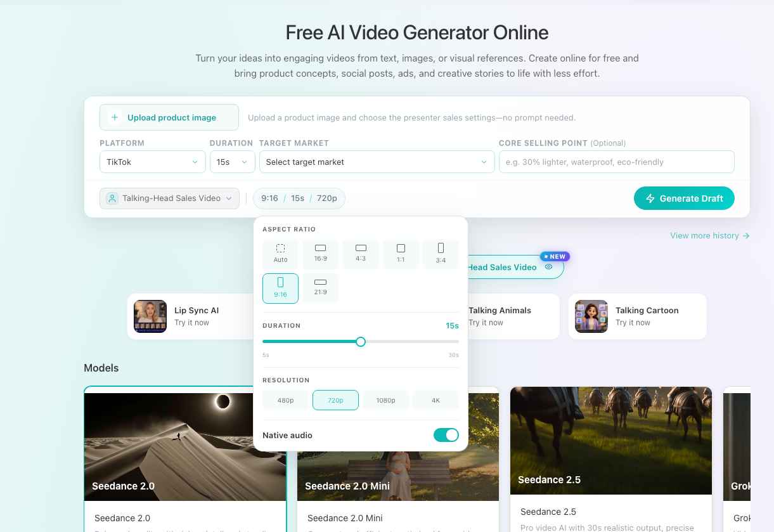Click the Lip Sync AI thumbnail icon
The height and width of the screenshot is (532, 774).
coord(150,316)
